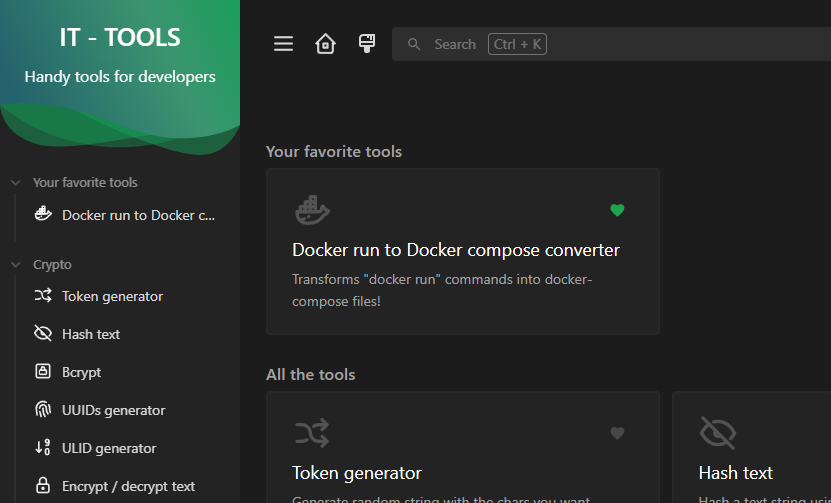Open the Token generator card title

357,473
